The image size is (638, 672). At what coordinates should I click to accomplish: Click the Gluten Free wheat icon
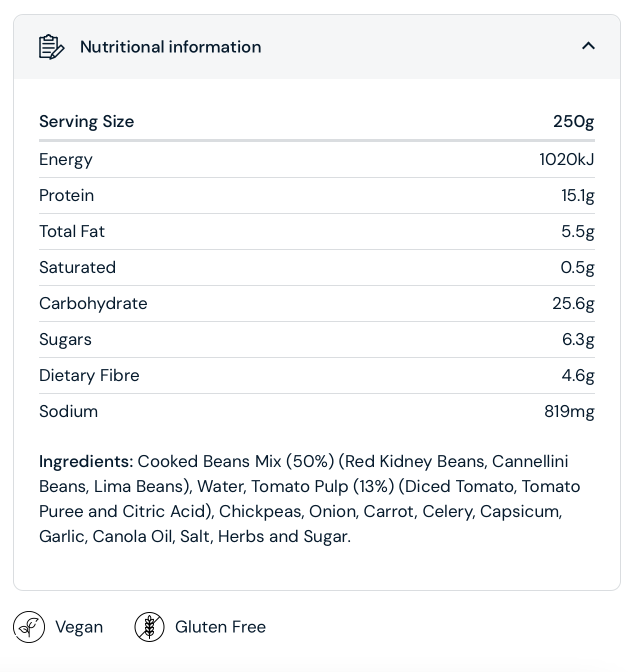(x=149, y=627)
